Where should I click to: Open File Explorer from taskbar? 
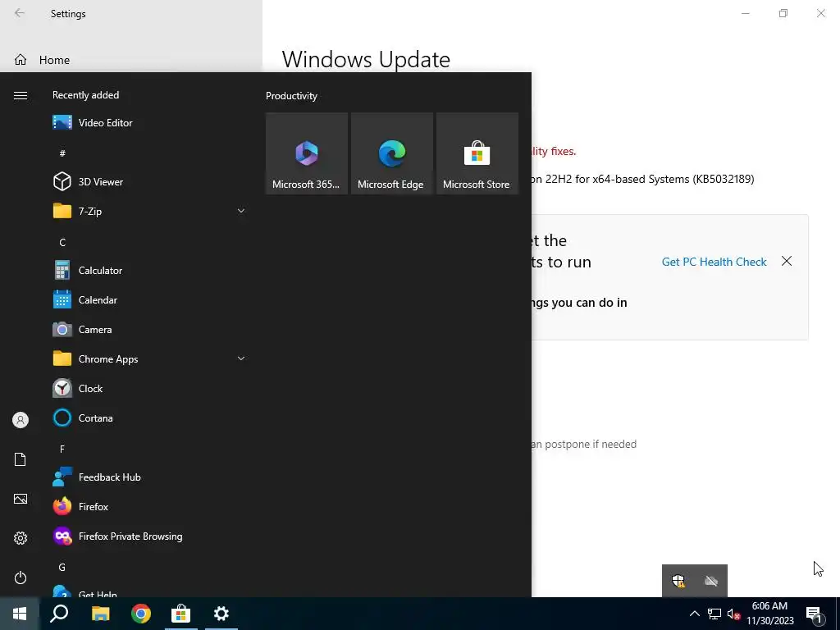pyautogui.click(x=100, y=614)
